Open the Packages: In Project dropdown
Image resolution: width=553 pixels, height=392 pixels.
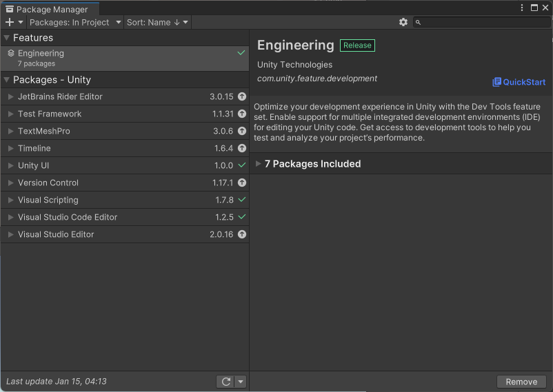[x=75, y=23]
